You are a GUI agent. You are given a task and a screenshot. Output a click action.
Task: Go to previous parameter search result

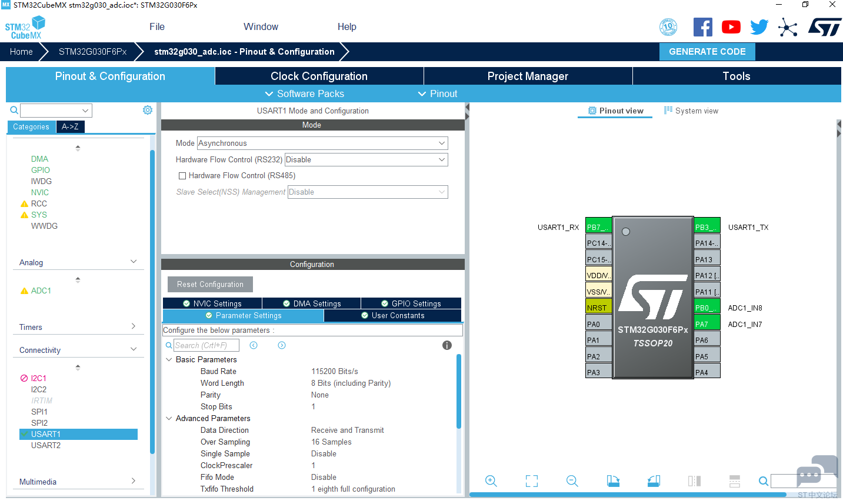[254, 345]
